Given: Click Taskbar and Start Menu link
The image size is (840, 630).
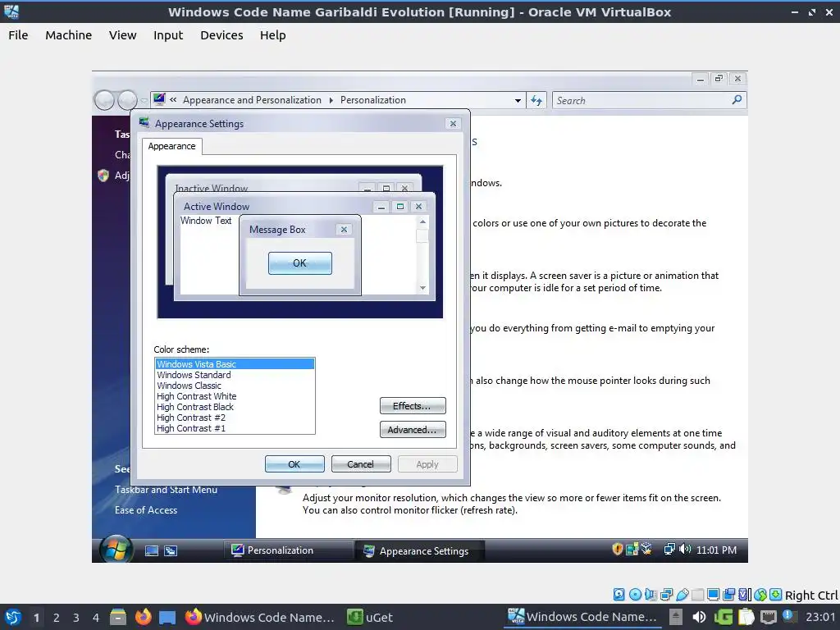Looking at the screenshot, I should 166,490.
